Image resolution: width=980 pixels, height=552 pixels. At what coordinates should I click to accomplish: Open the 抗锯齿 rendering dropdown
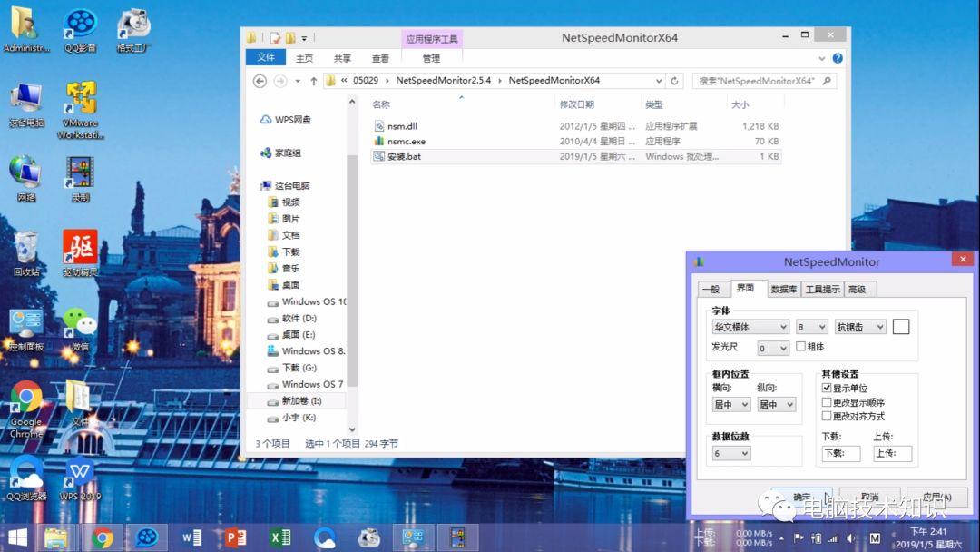(x=860, y=327)
